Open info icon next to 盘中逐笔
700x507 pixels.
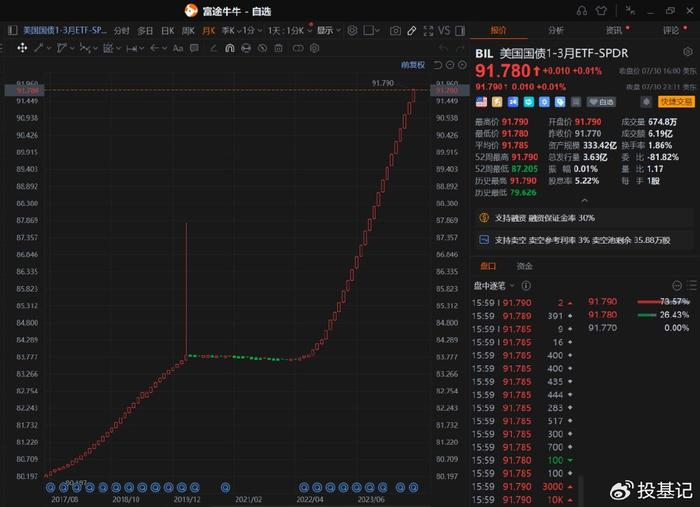tap(526, 286)
